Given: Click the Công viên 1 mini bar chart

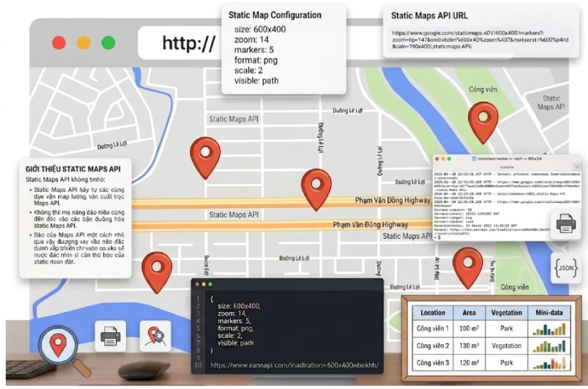Looking at the screenshot, I should coord(549,329).
